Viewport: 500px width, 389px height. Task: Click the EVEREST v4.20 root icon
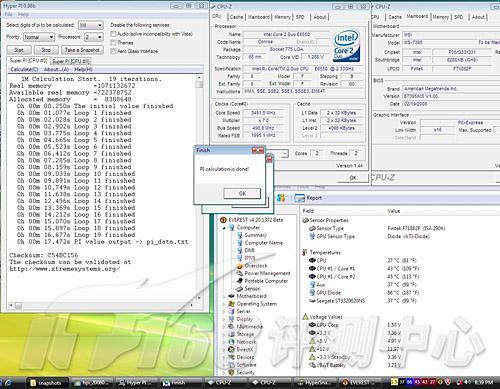[x=223, y=220]
